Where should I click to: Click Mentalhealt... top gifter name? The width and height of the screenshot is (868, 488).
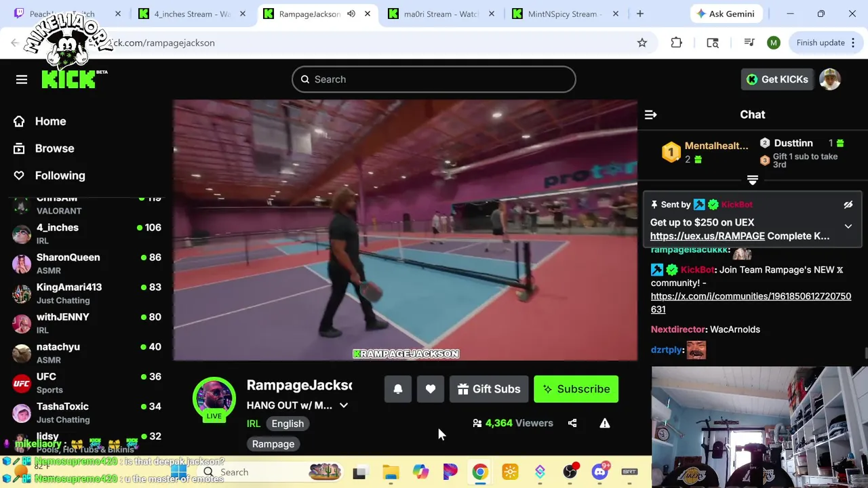[716, 146]
